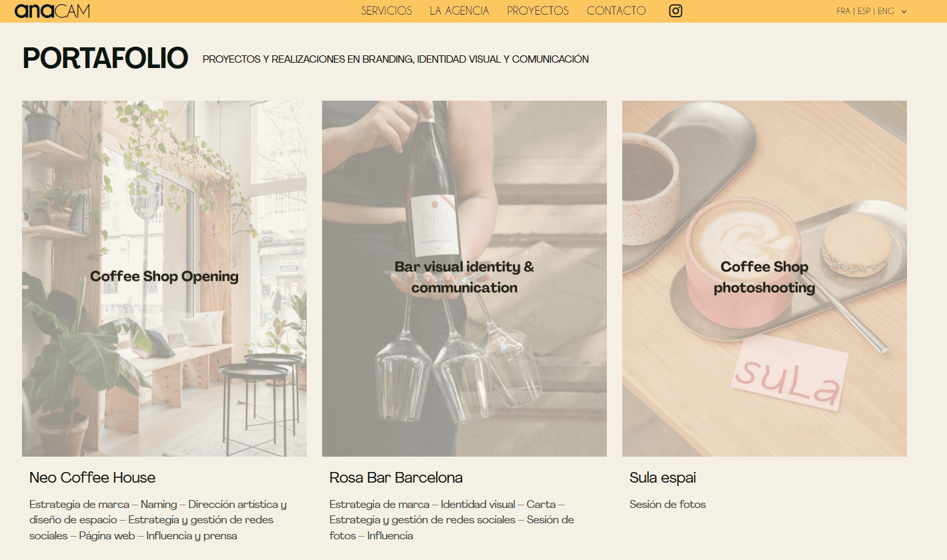Switch language to FRA
The height and width of the screenshot is (560, 947).
843,11
